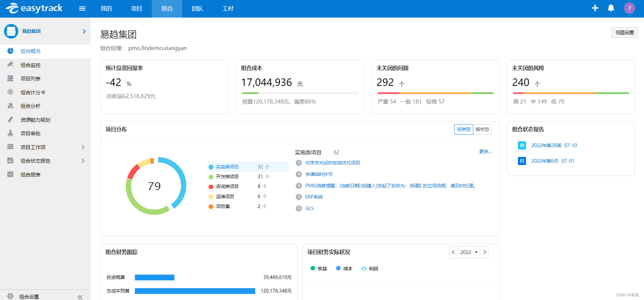Click the ERP系统 project link
The height and width of the screenshot is (300, 644).
coord(314,197)
